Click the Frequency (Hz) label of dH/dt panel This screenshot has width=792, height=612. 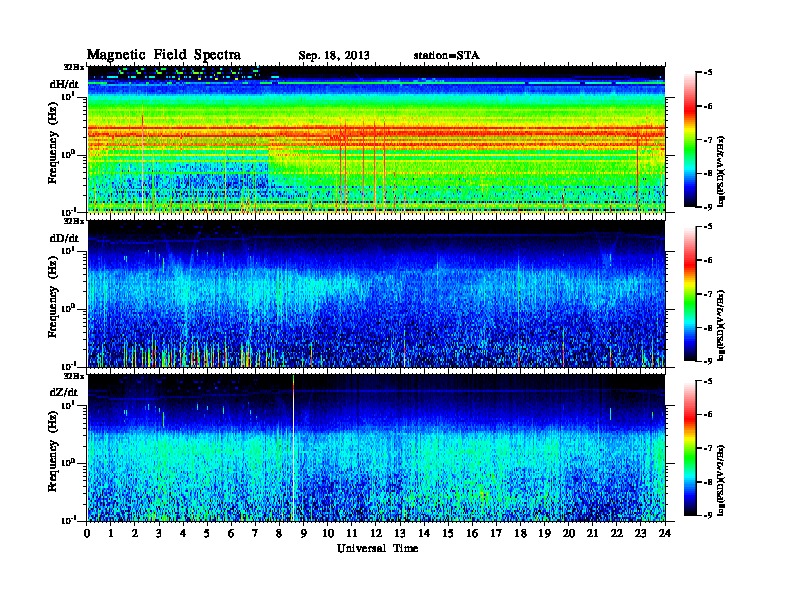pos(53,143)
